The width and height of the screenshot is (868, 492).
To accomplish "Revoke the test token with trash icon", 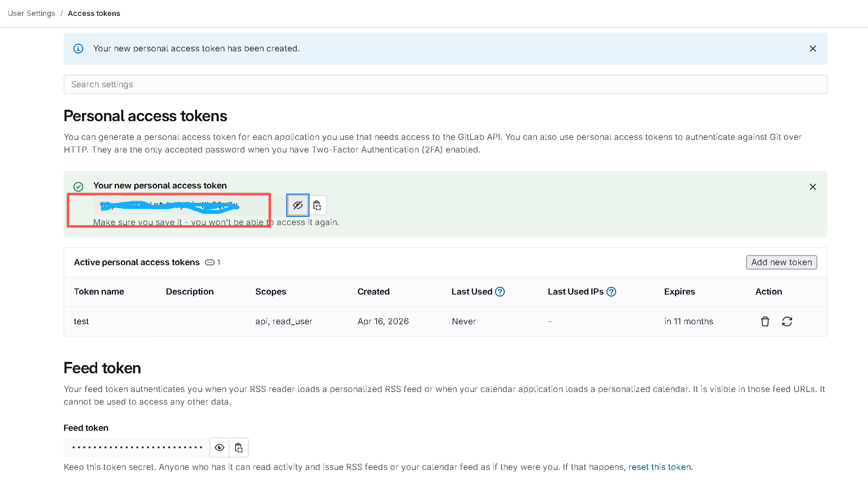I will coord(765,321).
